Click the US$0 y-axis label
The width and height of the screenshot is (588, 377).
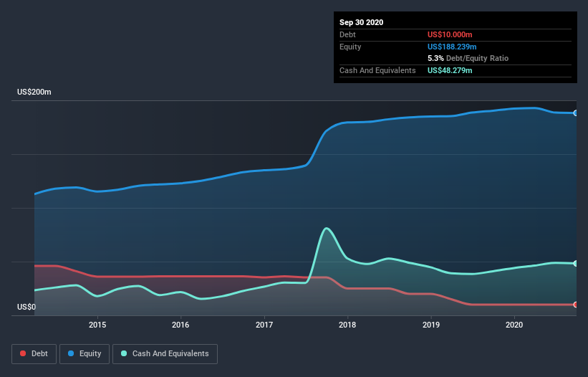click(x=26, y=307)
